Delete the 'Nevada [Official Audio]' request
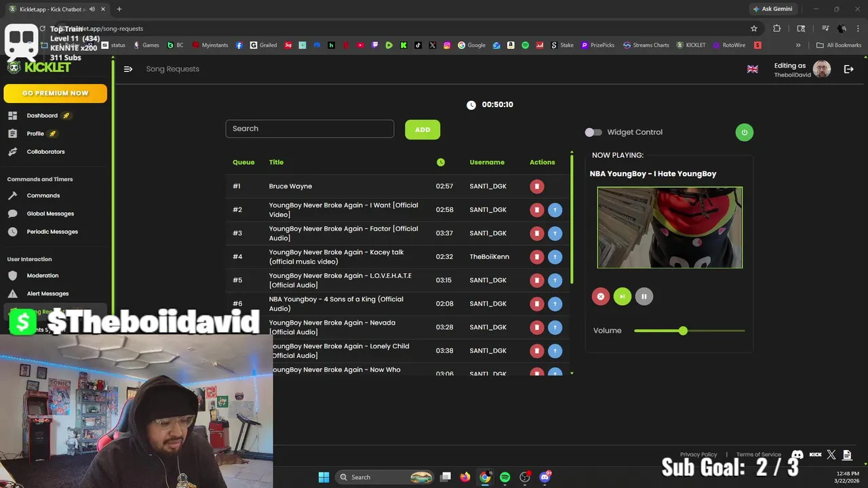This screenshot has width=868, height=488. pyautogui.click(x=536, y=327)
